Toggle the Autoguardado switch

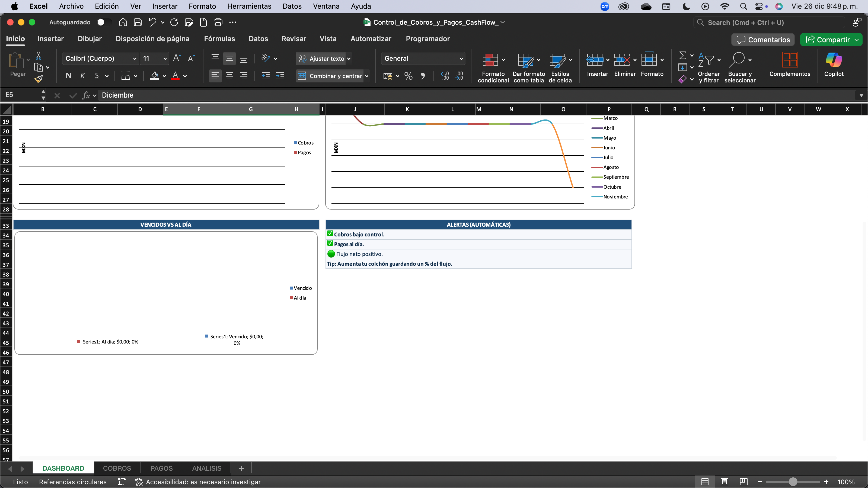click(104, 22)
